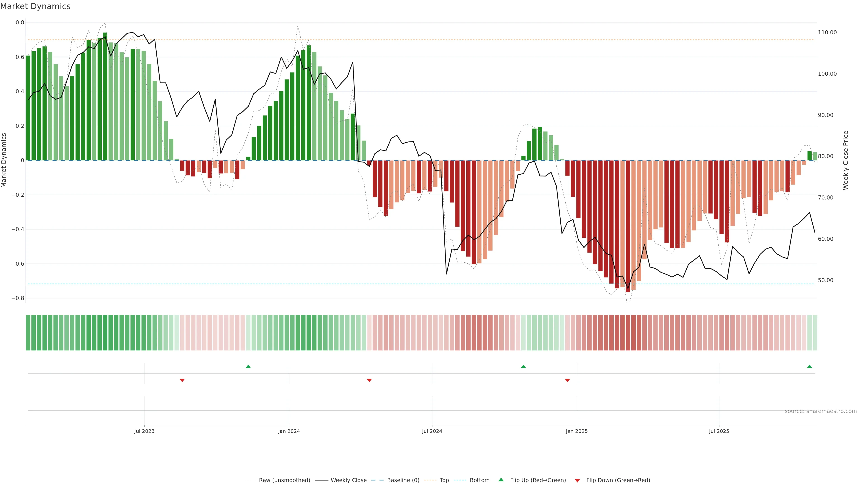Toggle the Bottom legend entry
The width and height of the screenshot is (868, 488).
coord(479,480)
